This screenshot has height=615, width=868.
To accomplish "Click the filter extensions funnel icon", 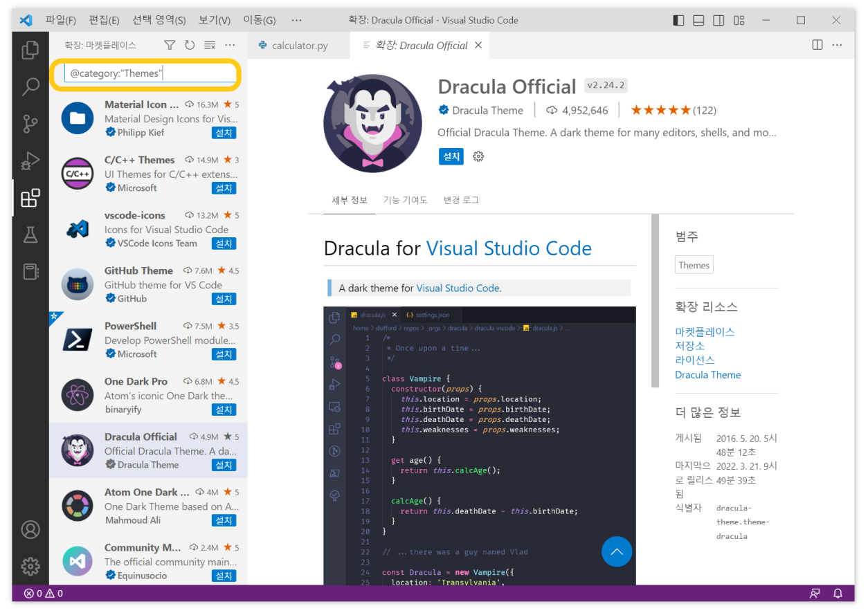I will coord(170,45).
